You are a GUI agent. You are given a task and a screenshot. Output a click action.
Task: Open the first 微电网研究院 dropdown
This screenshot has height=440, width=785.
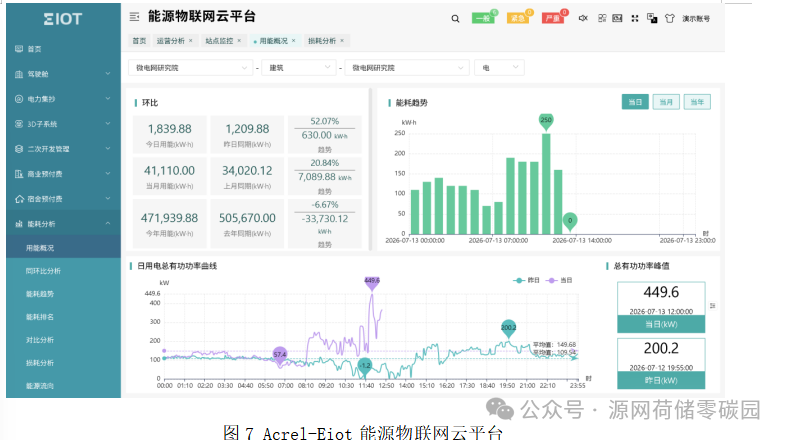[x=190, y=68]
